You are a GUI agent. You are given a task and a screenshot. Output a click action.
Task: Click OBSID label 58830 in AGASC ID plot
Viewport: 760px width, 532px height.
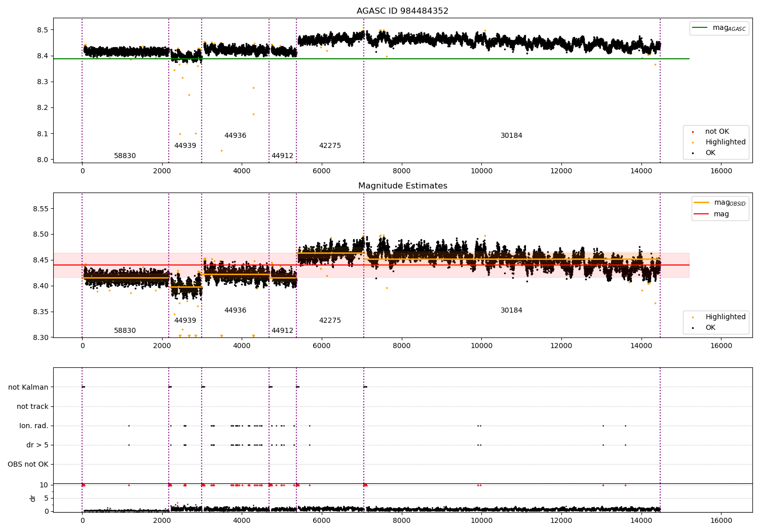125,156
